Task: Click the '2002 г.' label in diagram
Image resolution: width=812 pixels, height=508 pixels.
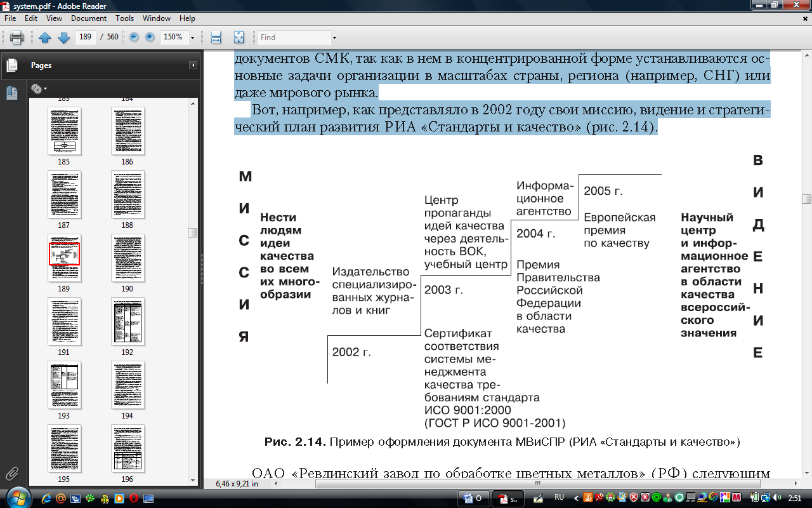Action: pyautogui.click(x=351, y=352)
